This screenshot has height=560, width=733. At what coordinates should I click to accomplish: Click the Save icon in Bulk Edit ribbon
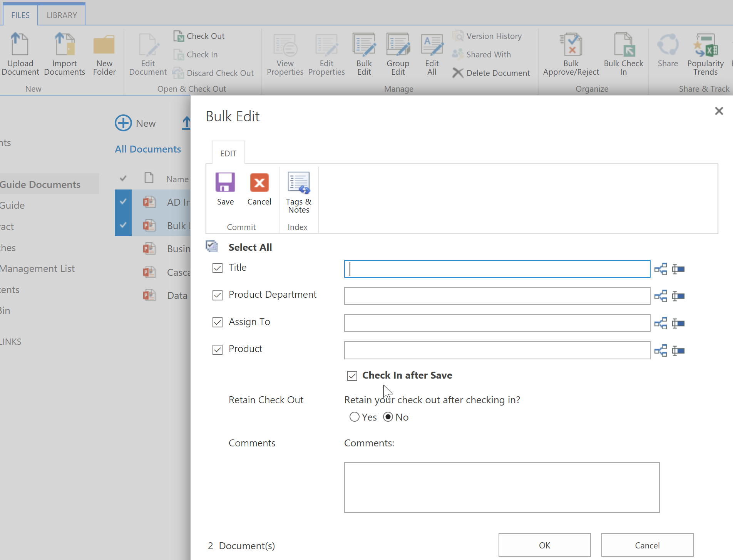point(225,182)
